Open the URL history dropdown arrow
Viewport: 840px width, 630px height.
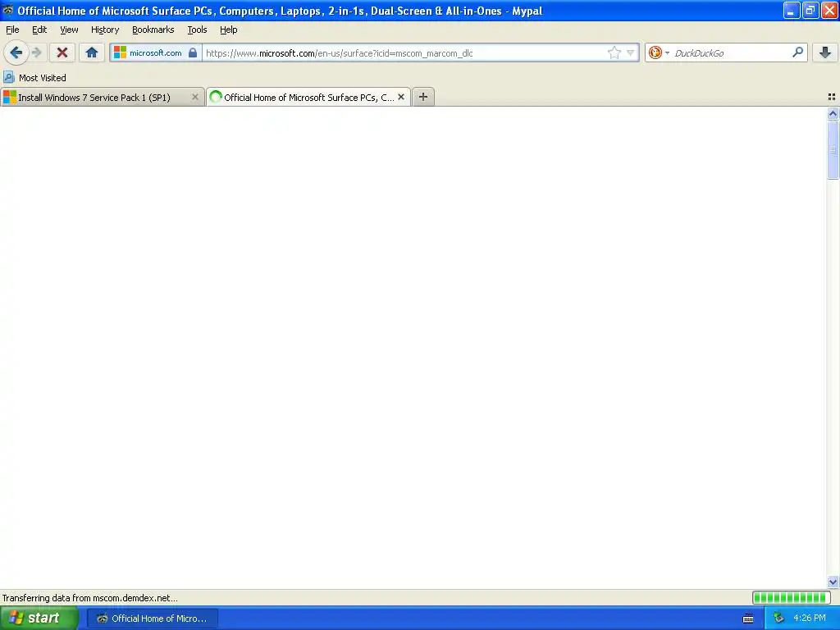(631, 52)
